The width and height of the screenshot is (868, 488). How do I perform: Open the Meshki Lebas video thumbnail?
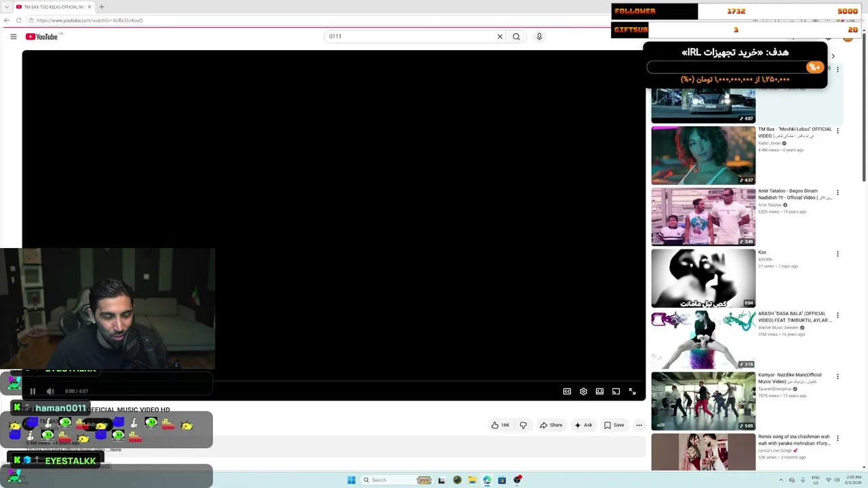[703, 155]
